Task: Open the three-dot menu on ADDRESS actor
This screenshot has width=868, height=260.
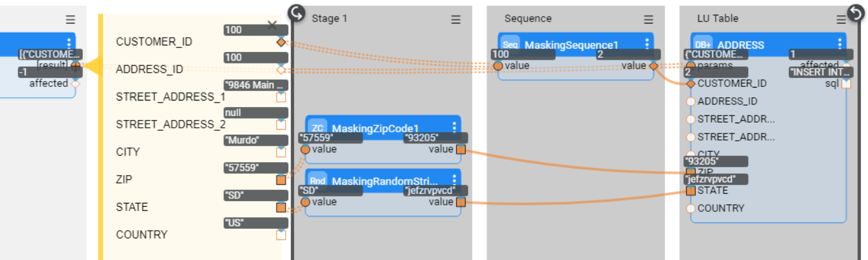Action: click(840, 44)
